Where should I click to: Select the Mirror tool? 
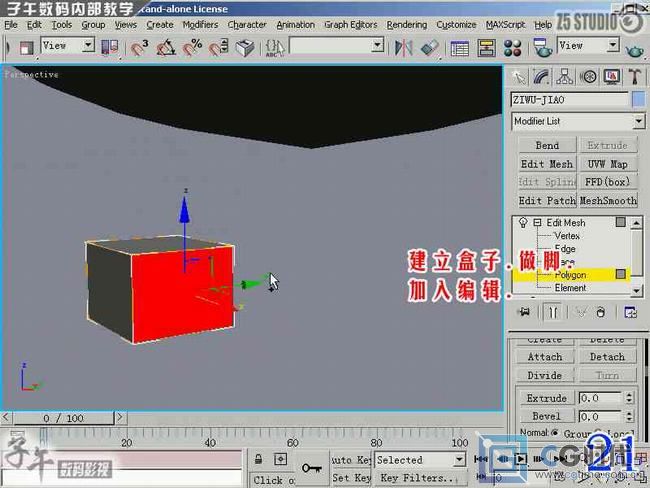(x=403, y=48)
